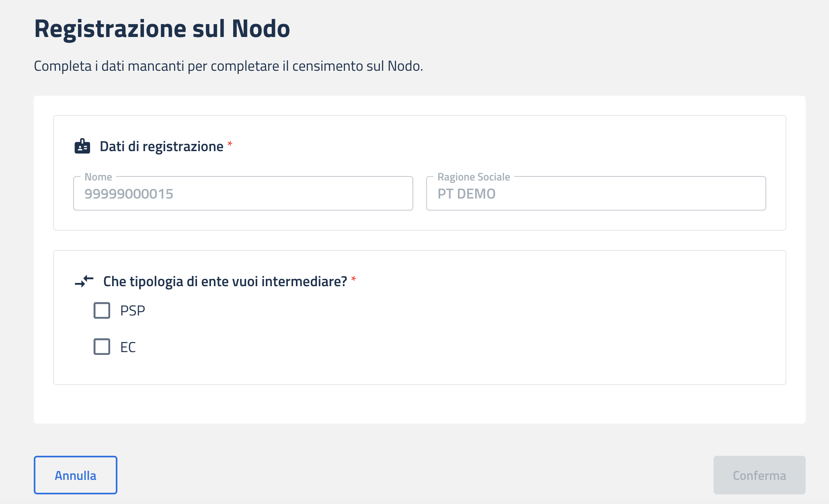Click the PSP label text
829x504 pixels.
pyautogui.click(x=133, y=311)
